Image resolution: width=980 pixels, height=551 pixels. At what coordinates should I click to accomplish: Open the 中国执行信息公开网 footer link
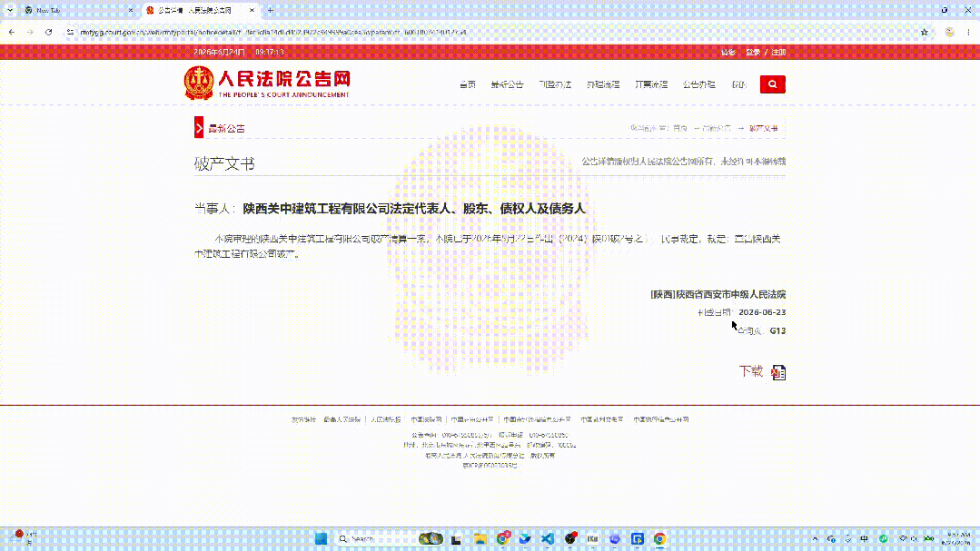660,419
